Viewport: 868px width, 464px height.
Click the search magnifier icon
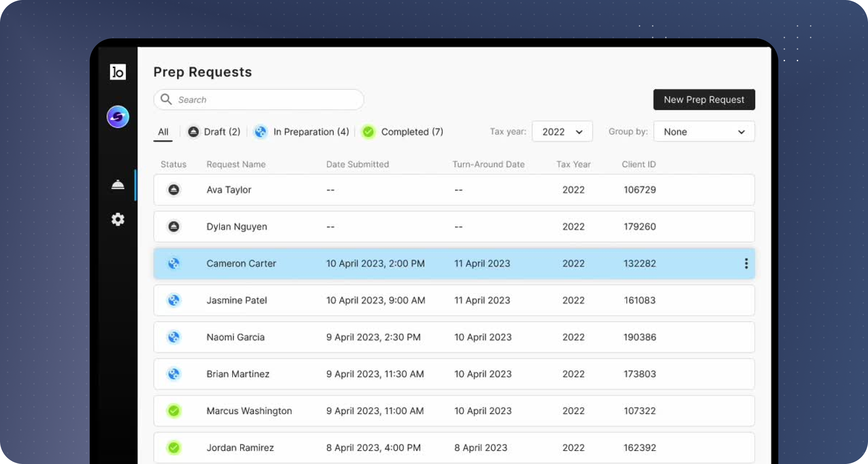166,100
